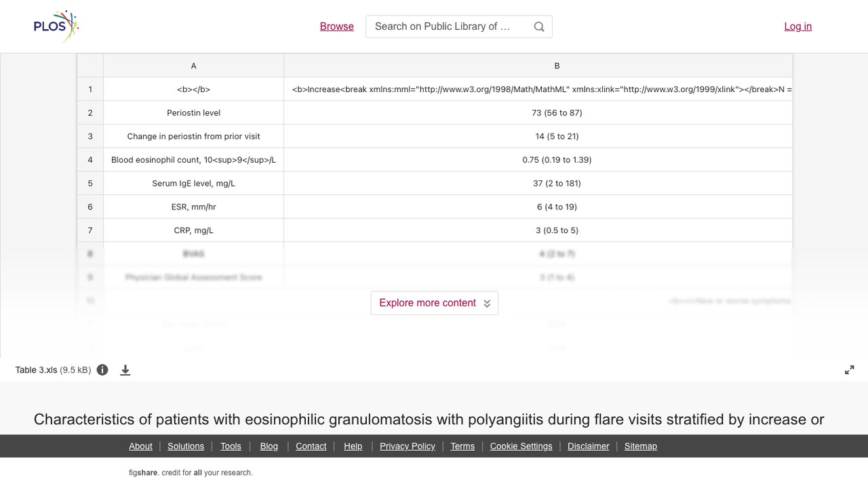
Task: Select the '37 (2 to 181)' cell
Action: (538, 183)
